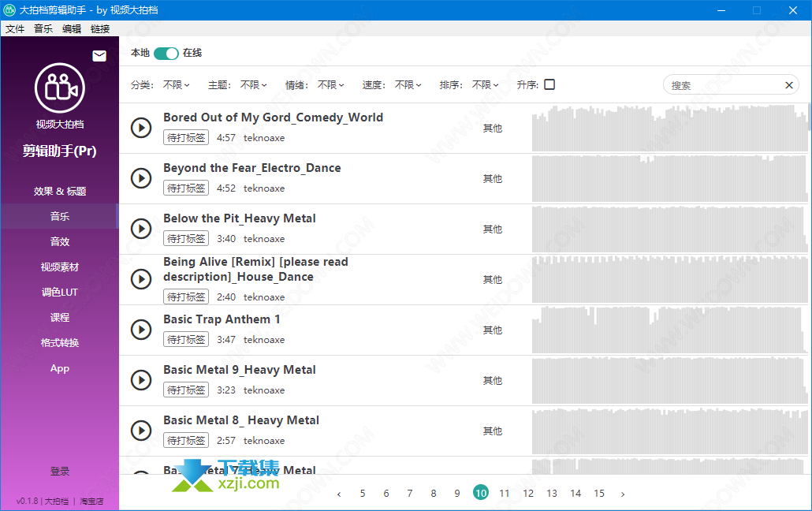The image size is (812, 511).
Task: Open the 速度 filter dropdown
Action: (408, 85)
